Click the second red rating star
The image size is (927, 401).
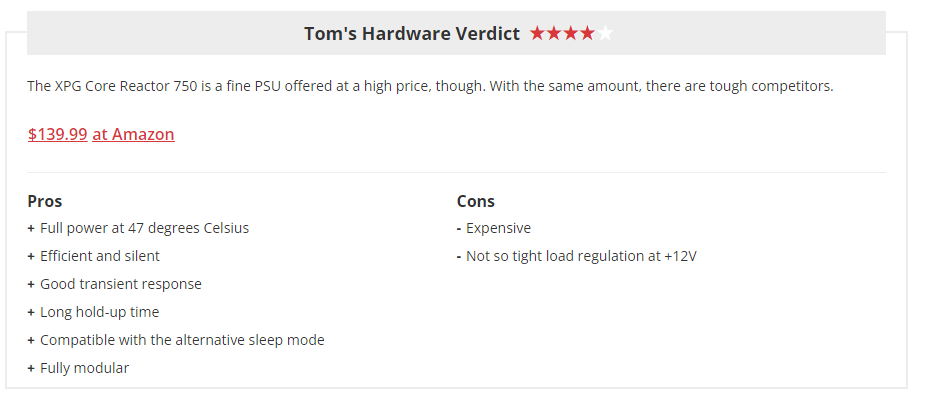click(x=554, y=33)
